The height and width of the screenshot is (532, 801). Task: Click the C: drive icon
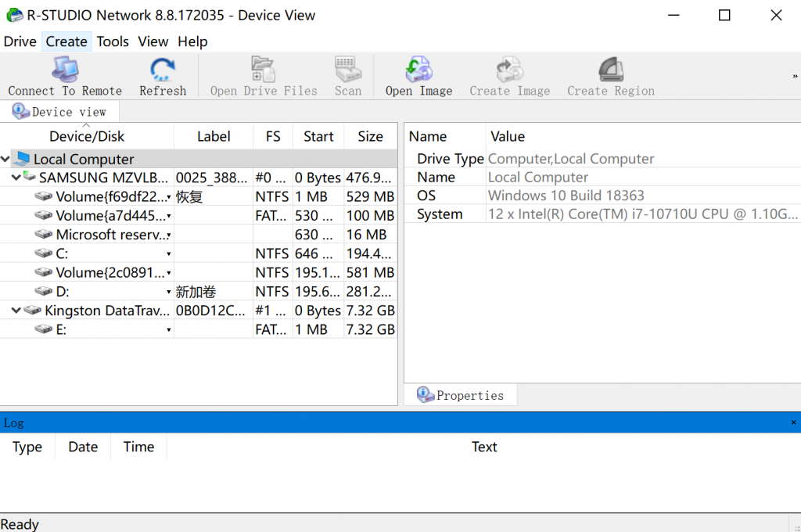click(44, 253)
